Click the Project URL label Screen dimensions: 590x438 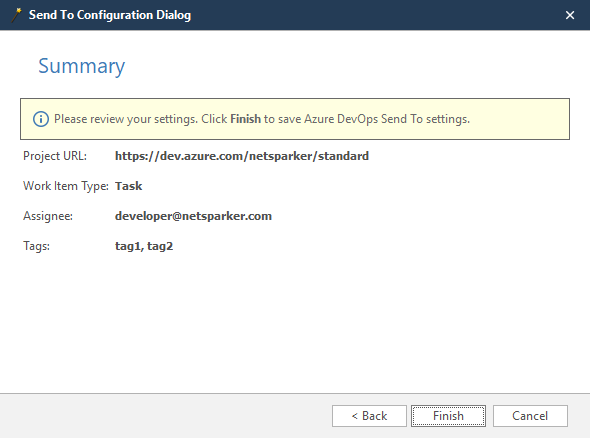pyautogui.click(x=55, y=156)
